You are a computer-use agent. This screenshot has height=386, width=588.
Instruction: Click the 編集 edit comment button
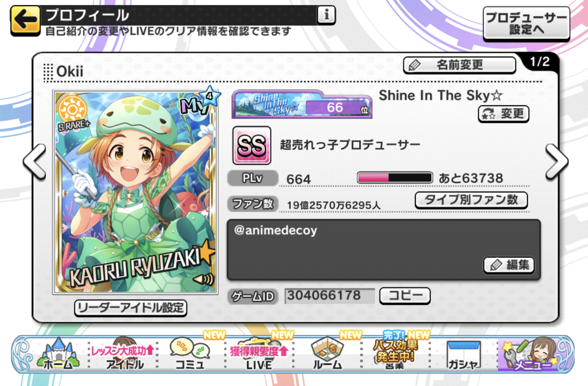pyautogui.click(x=509, y=265)
